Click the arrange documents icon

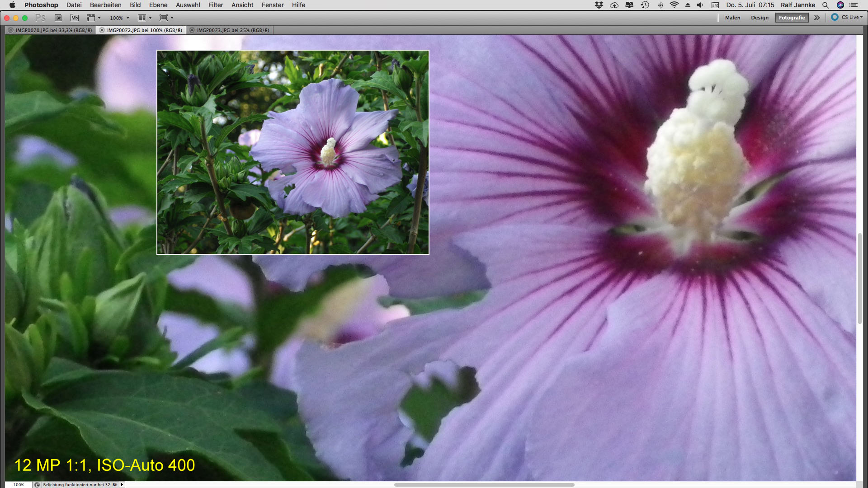click(142, 18)
